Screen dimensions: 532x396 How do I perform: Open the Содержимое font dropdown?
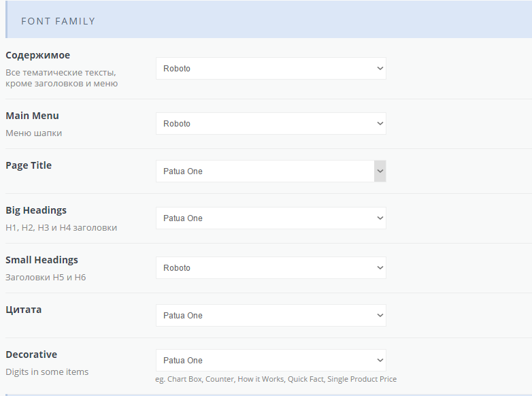point(271,69)
